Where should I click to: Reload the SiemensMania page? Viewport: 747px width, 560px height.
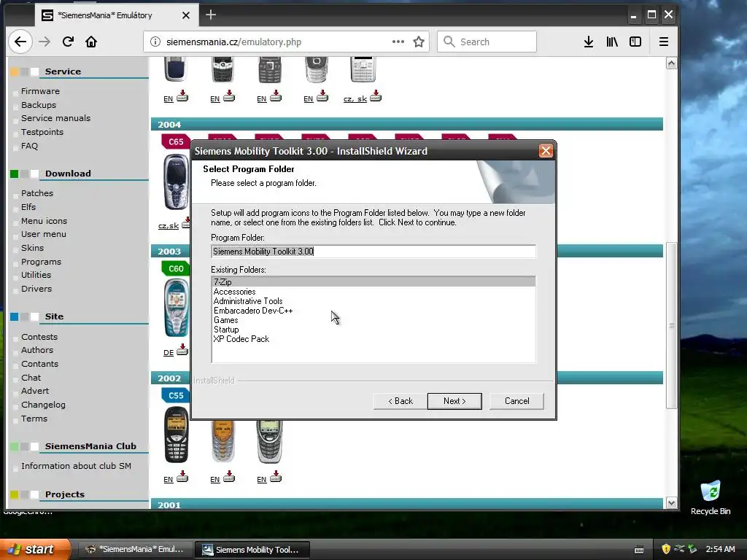(x=68, y=42)
